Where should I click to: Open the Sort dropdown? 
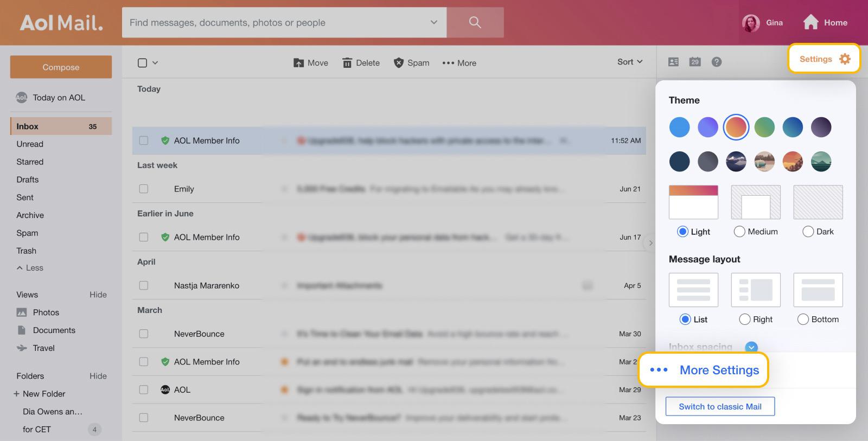[630, 62]
